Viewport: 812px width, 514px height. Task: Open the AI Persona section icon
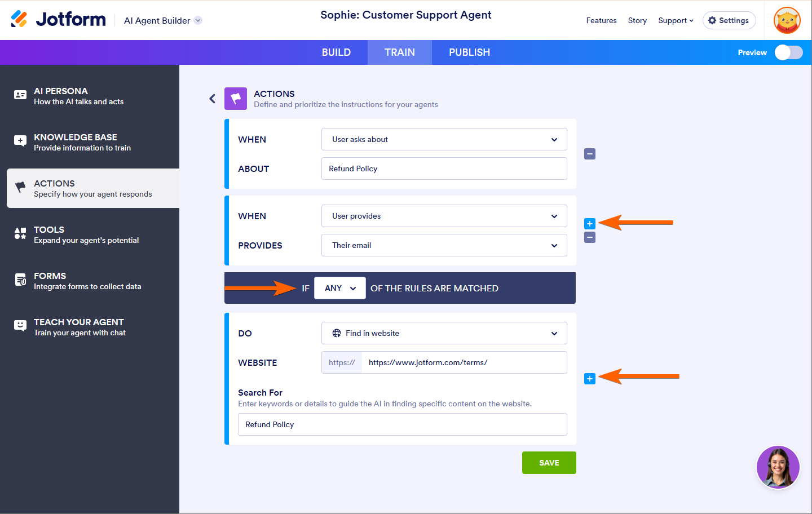click(x=20, y=95)
